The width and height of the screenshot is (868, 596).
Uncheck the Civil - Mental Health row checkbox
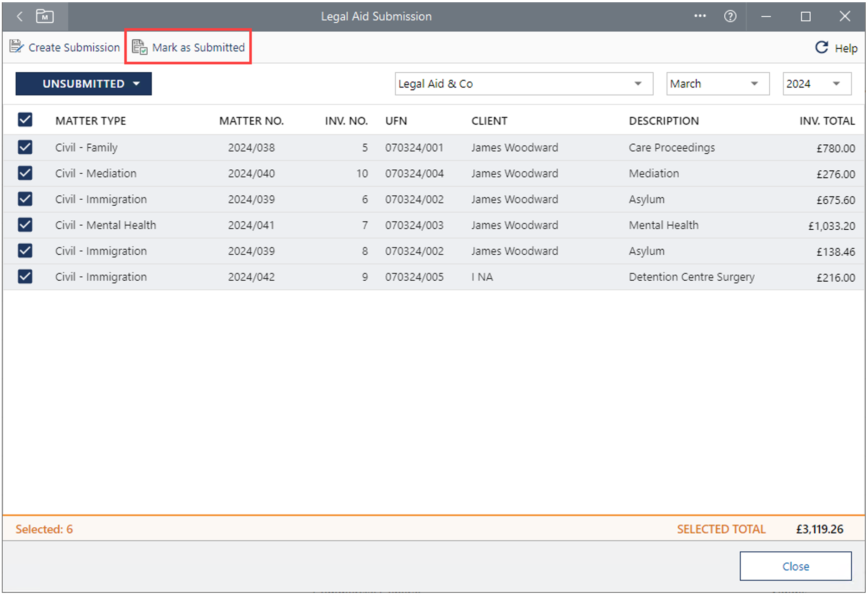point(25,225)
